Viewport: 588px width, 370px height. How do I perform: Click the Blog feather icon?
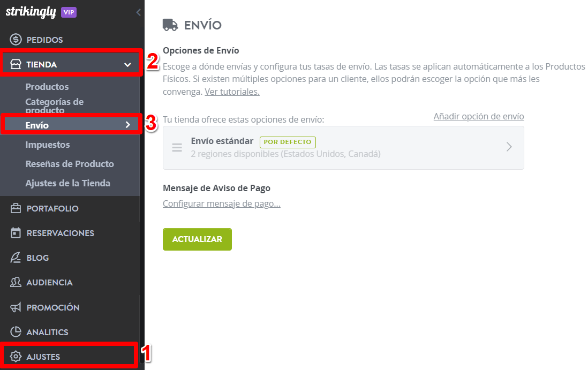click(x=16, y=258)
